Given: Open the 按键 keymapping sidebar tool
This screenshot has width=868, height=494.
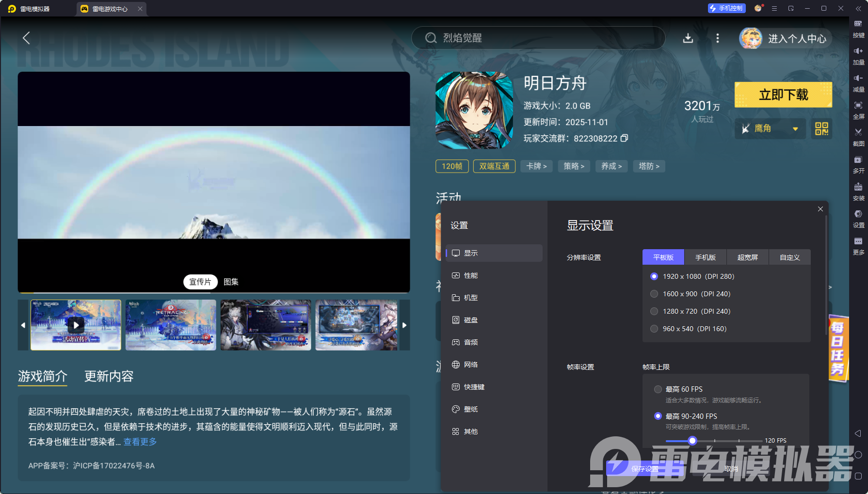Looking at the screenshot, I should 858,29.
